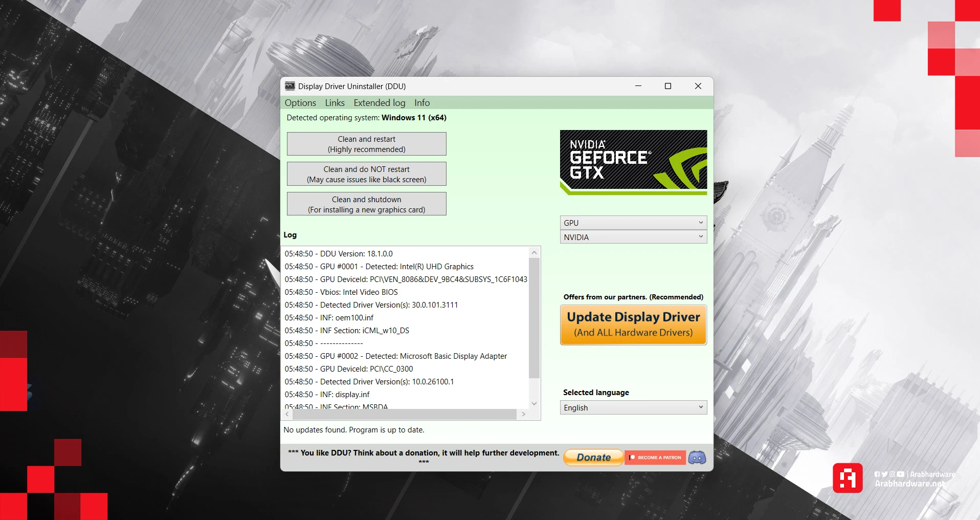The width and height of the screenshot is (980, 520).
Task: Minimize the DDU window
Action: click(638, 86)
